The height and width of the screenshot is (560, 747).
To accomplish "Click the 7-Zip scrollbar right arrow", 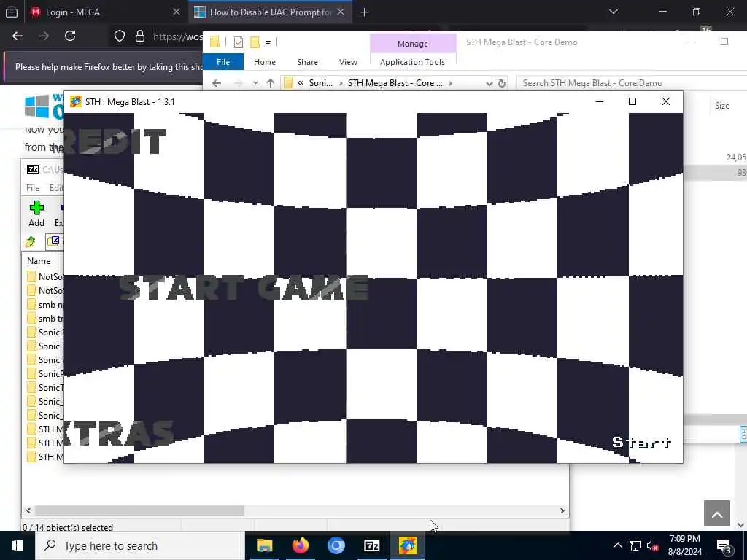I will [x=562, y=510].
